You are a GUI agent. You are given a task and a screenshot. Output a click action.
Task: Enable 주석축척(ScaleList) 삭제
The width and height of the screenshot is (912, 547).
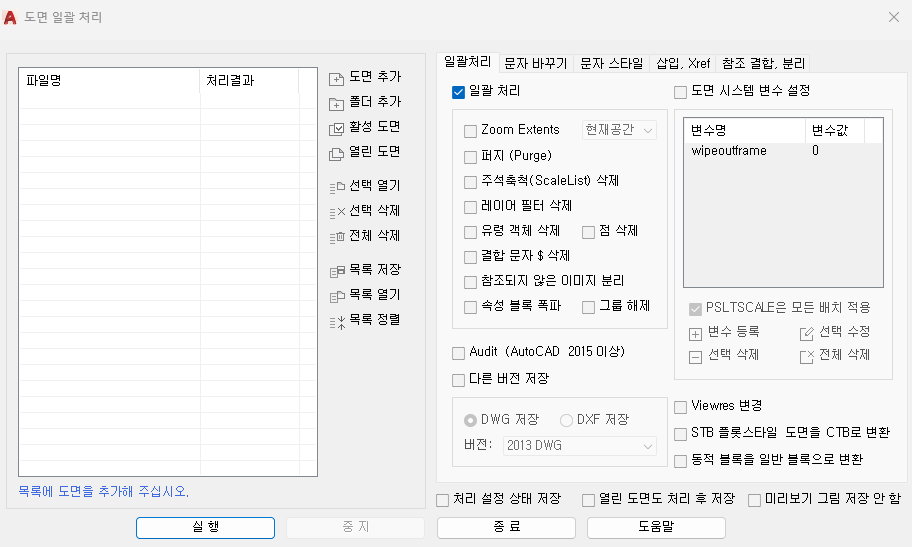pos(470,182)
